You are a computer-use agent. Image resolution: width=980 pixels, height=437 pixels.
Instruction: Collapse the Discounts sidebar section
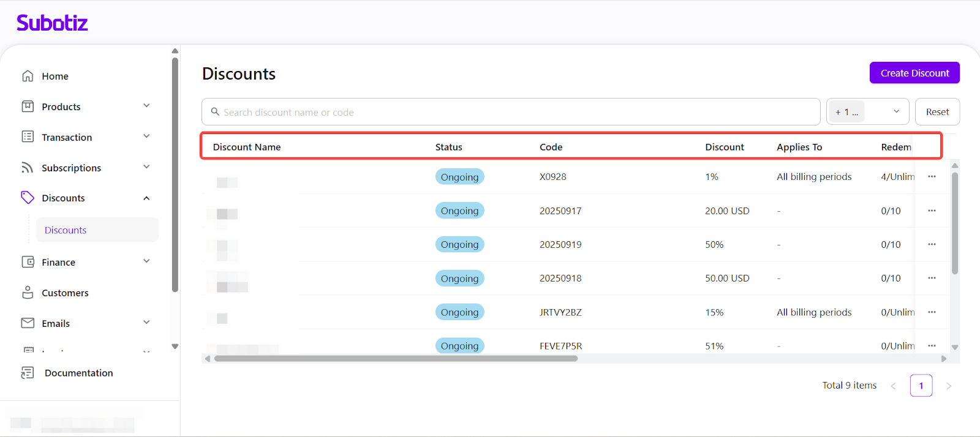(146, 198)
